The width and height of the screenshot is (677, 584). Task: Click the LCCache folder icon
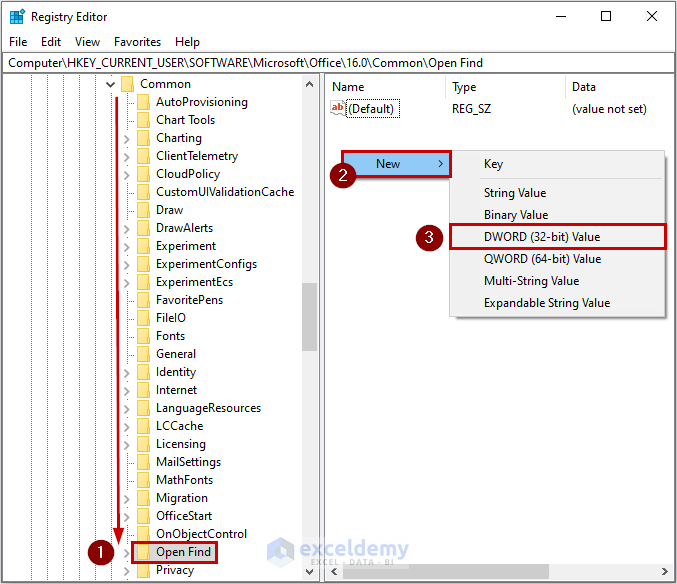click(143, 426)
